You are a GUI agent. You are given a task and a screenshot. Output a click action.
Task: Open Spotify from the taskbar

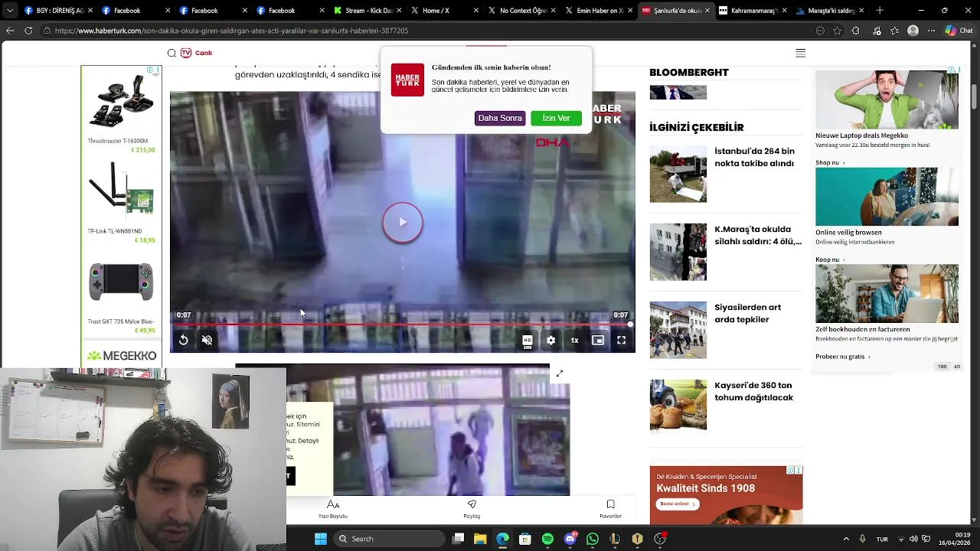pos(547,539)
